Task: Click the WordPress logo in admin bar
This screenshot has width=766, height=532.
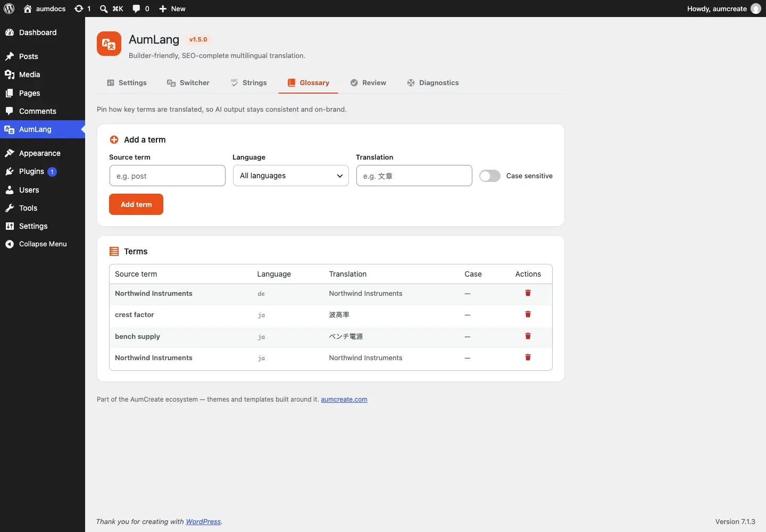Action: tap(9, 9)
